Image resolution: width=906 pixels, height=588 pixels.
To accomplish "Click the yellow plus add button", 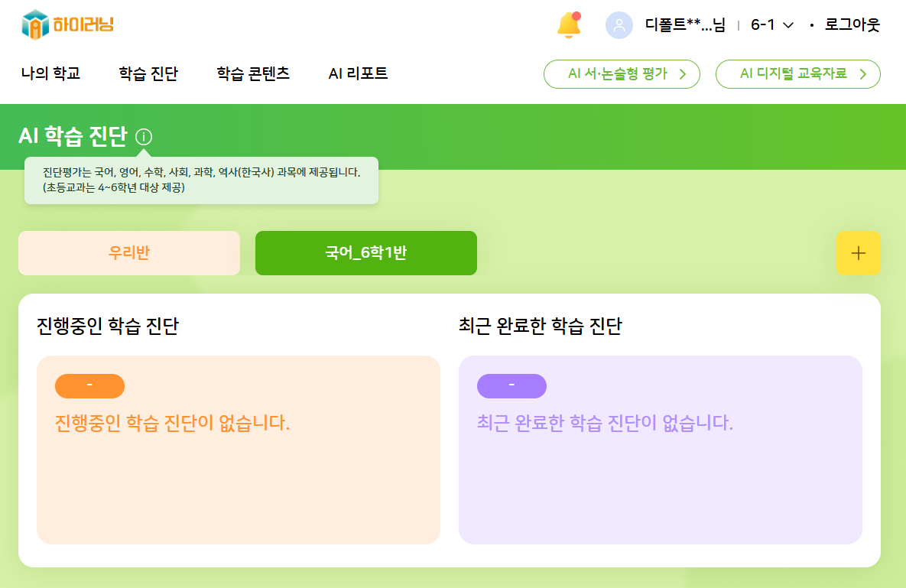I will coord(858,253).
